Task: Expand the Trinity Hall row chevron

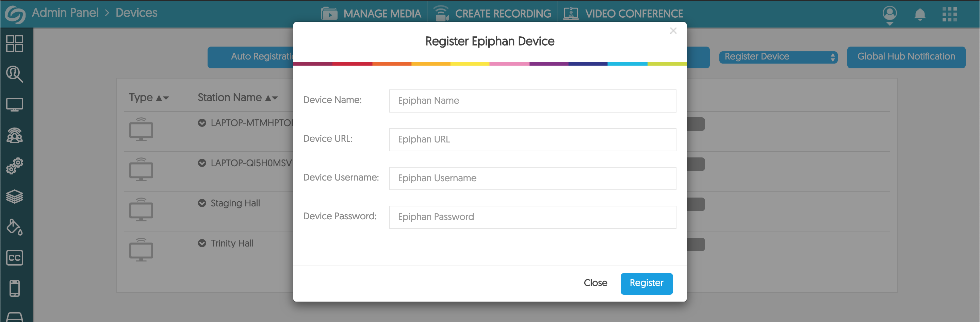Action: (x=202, y=243)
